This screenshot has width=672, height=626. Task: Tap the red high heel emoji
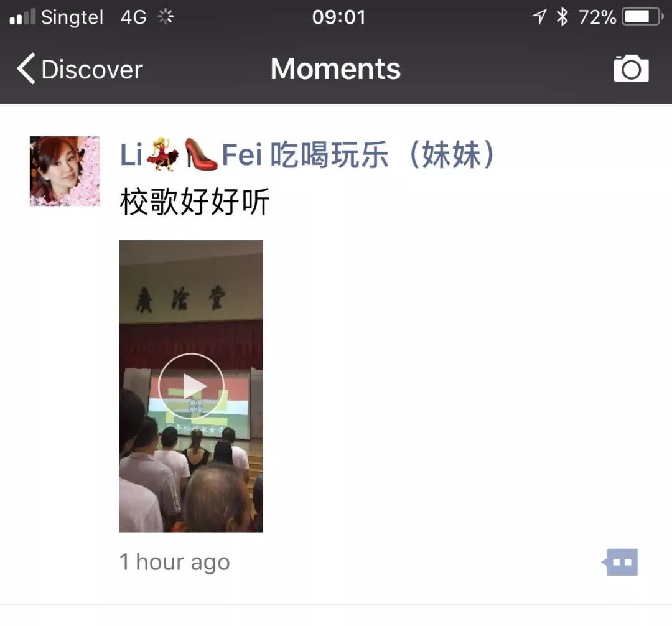200,154
